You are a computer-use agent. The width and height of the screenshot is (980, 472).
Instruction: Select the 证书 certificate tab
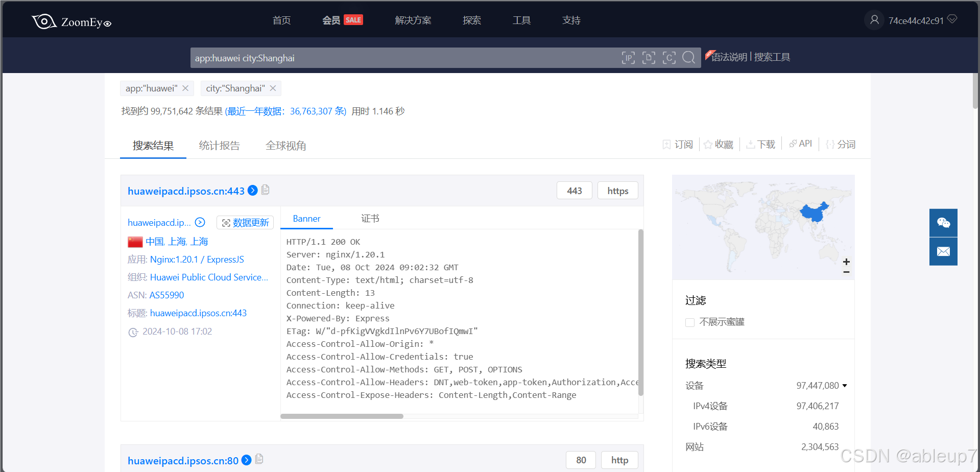(x=370, y=219)
